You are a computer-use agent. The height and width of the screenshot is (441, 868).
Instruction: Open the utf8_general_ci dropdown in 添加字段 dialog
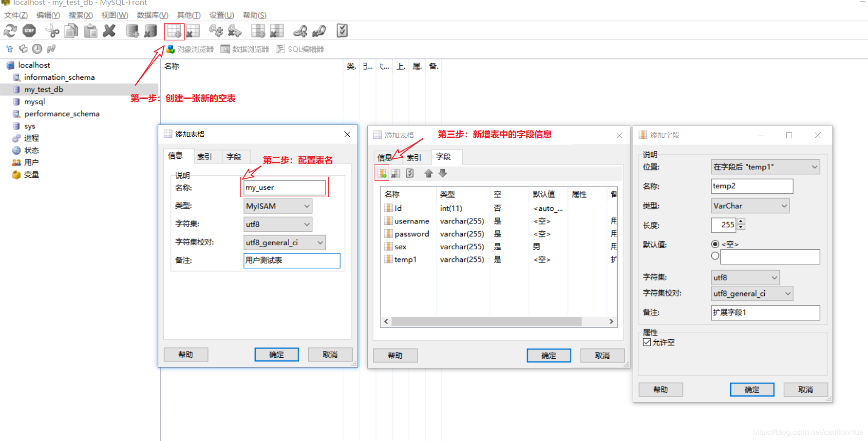coord(752,294)
